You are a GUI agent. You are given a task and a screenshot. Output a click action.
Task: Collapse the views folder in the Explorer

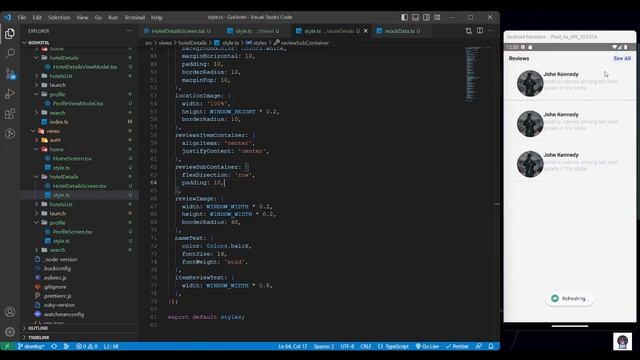coord(53,131)
